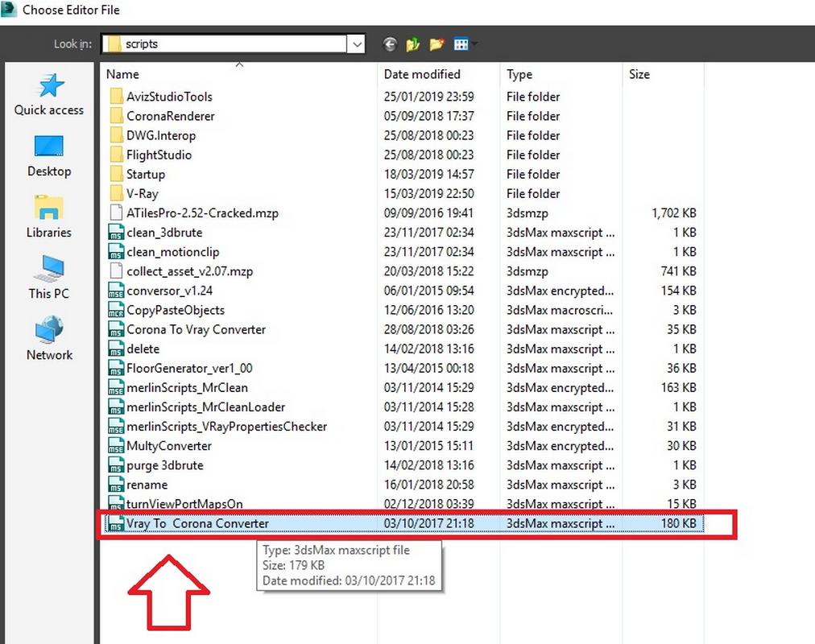
Task: Click merlinScripts_MrClean encrypted script icon
Action: (116, 387)
